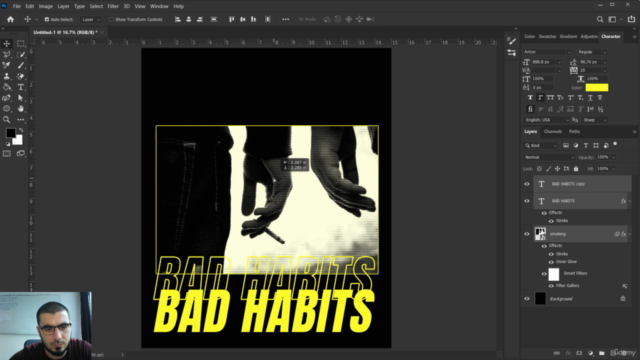Filter layers by type layers

586,145
